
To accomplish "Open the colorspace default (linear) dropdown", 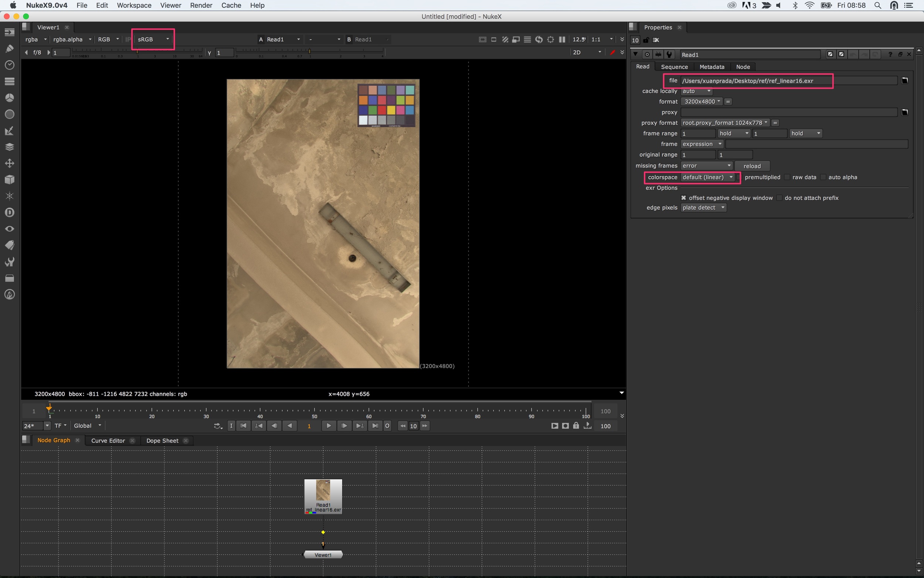I will tap(708, 177).
